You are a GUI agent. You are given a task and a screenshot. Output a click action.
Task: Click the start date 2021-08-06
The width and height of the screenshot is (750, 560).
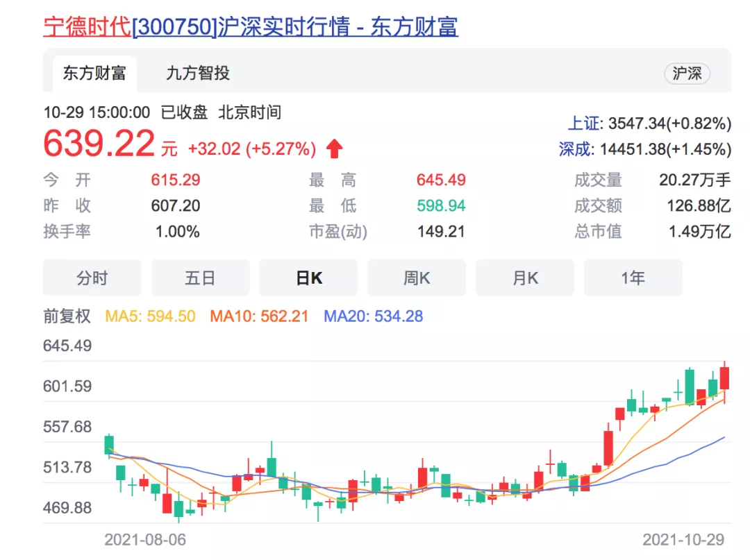pos(145,540)
